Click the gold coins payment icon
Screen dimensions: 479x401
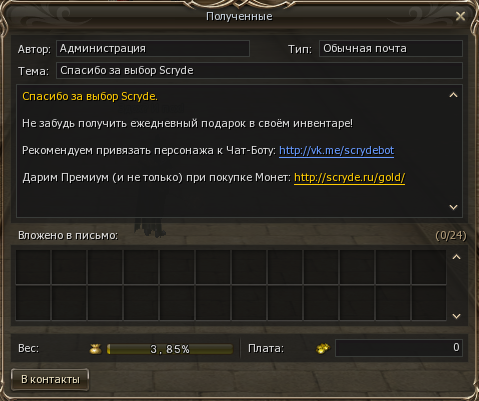322,349
